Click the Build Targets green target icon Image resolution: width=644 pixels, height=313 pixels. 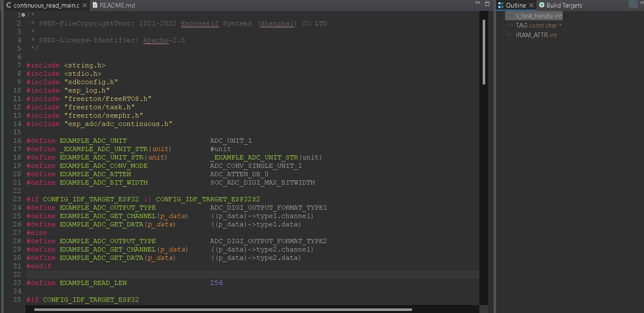coord(542,5)
